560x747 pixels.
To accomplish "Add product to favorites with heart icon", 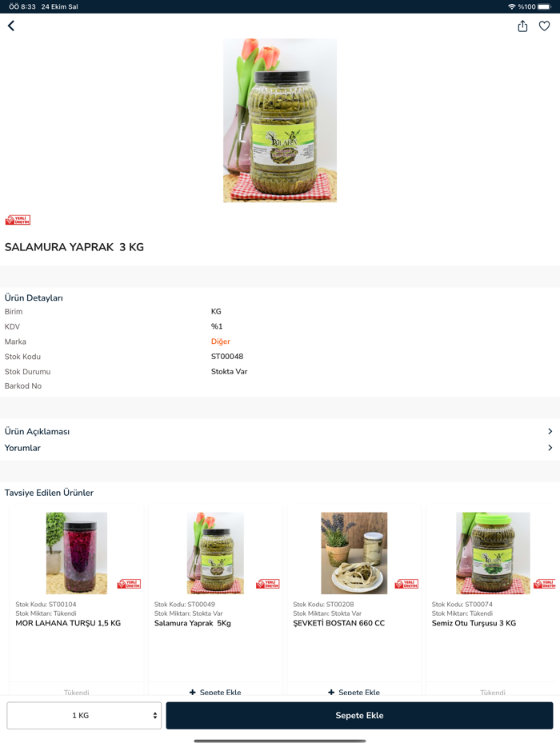I will pos(544,26).
